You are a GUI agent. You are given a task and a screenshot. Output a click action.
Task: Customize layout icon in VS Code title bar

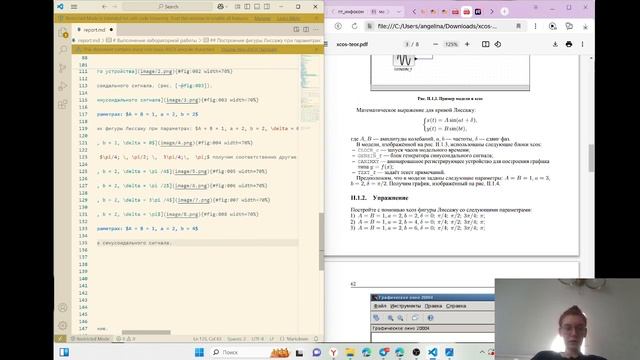point(238,7)
